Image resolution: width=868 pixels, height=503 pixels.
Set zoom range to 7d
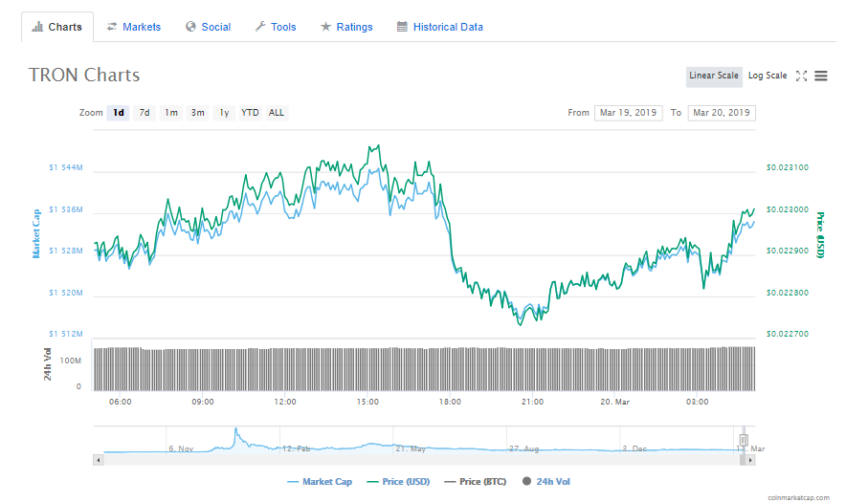[x=145, y=113]
